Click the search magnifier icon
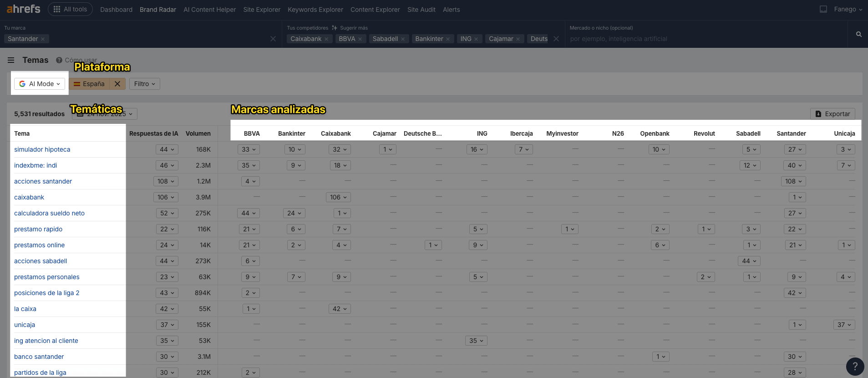Screen dimensions: 868x378 (858, 34)
